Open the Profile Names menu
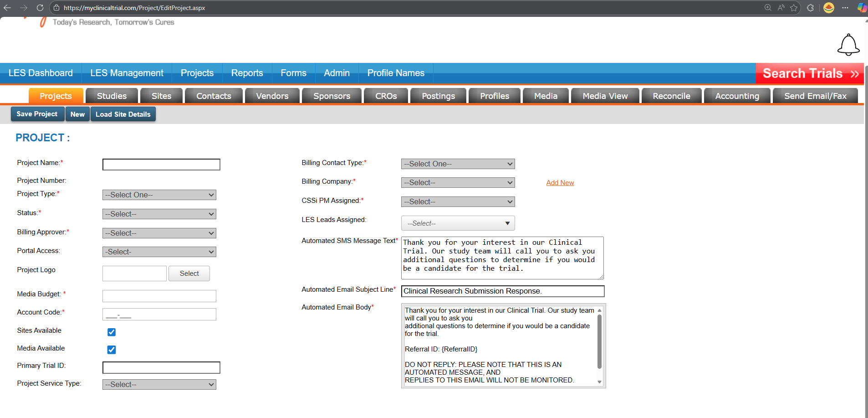 396,73
